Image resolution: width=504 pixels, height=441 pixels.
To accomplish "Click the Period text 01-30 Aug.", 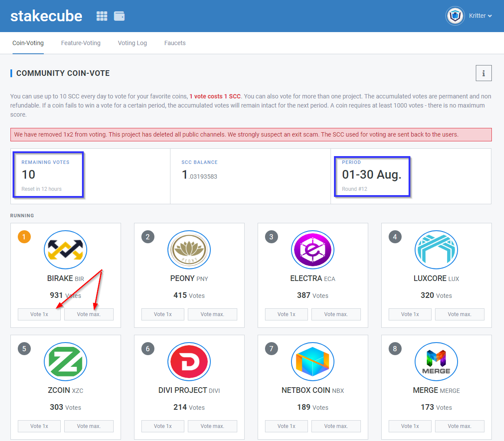I will coord(372,175).
